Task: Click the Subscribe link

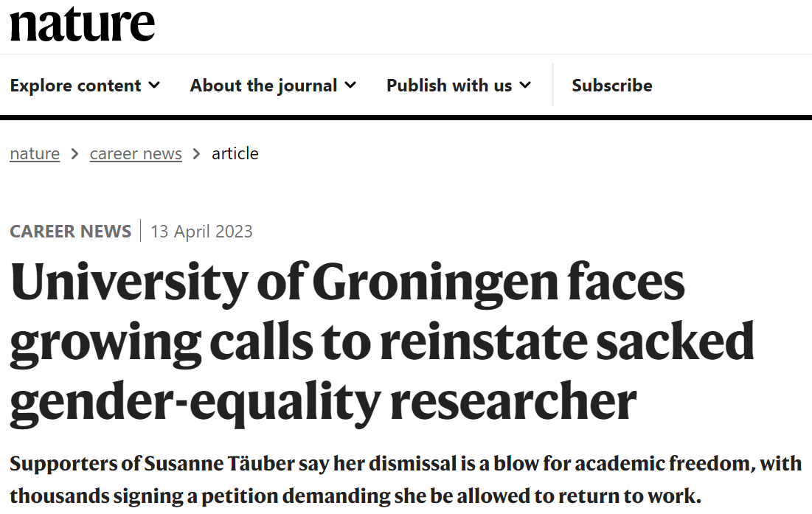Action: 611,86
